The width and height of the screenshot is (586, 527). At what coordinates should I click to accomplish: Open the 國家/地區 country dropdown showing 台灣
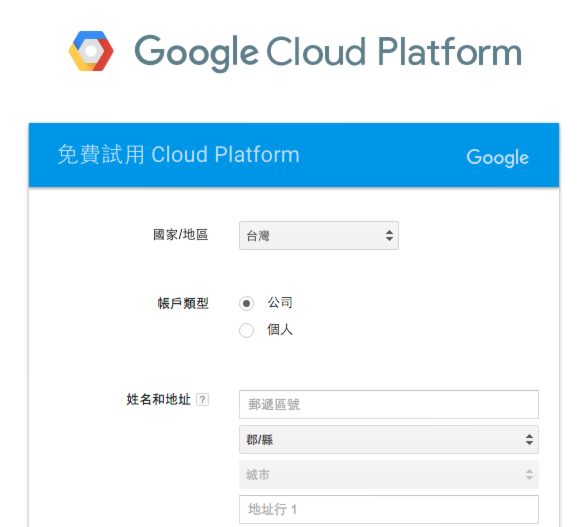click(x=319, y=235)
